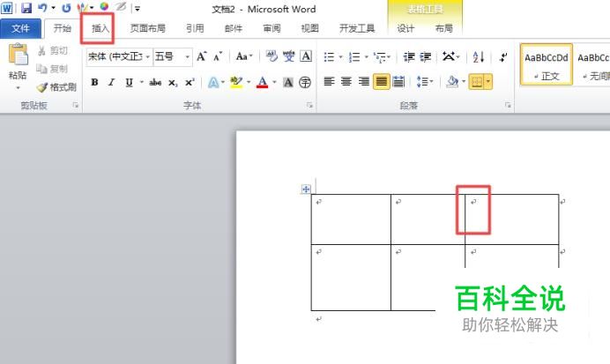Apply the yellow text highlight color
The width and height of the screenshot is (610, 364).
[x=236, y=83]
